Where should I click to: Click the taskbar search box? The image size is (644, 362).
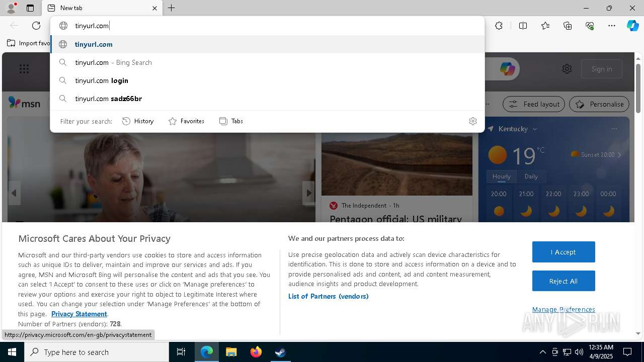coord(97,352)
